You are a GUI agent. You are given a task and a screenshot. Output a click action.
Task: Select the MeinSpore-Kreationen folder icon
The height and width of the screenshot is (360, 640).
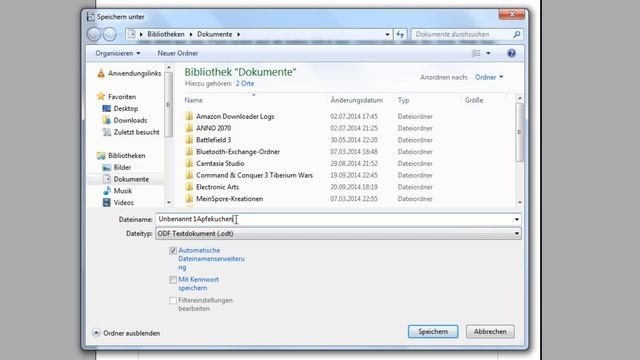click(189, 199)
